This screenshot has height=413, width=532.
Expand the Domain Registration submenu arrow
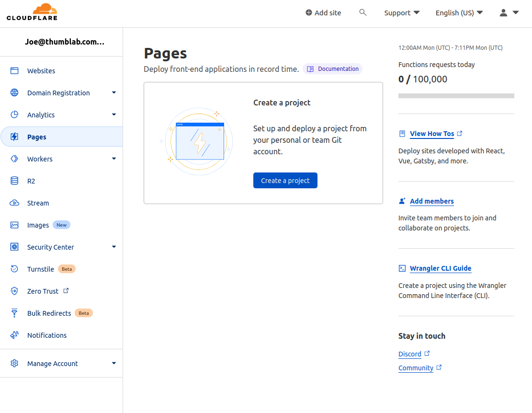(x=114, y=92)
